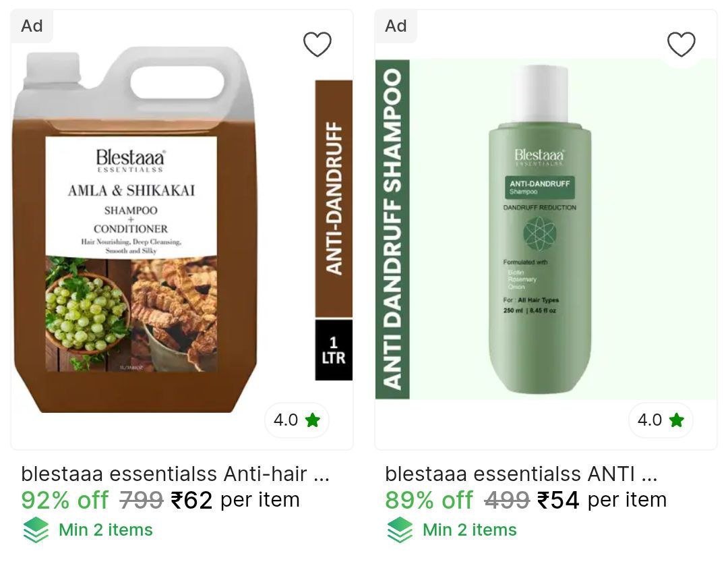This screenshot has width=728, height=566.
Task: Wishlist the green anti-dandruff shampoo
Action: pyautogui.click(x=681, y=44)
